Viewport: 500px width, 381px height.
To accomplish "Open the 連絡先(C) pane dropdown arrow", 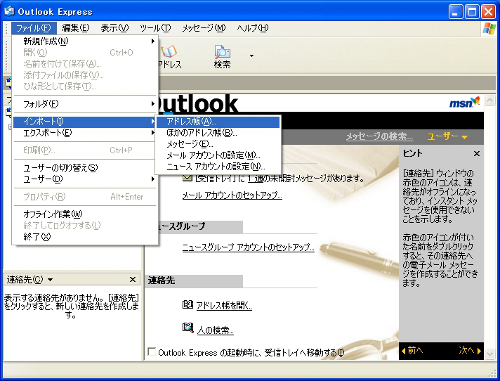I will [50, 279].
